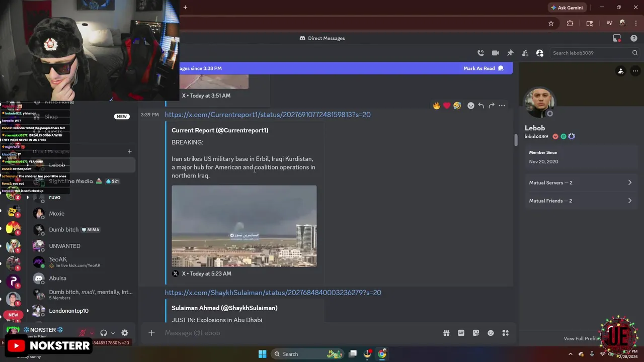
Task: Open pinned messages
Action: tap(510, 53)
